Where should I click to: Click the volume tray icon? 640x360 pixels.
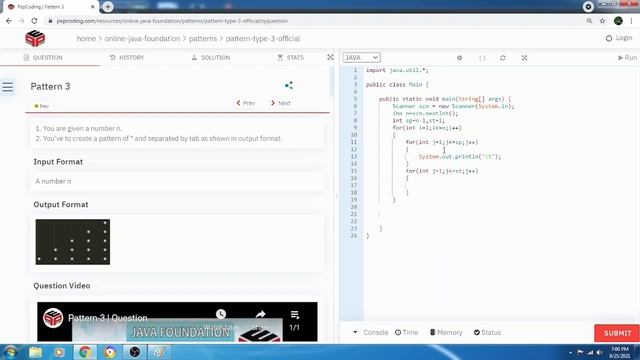599,352
